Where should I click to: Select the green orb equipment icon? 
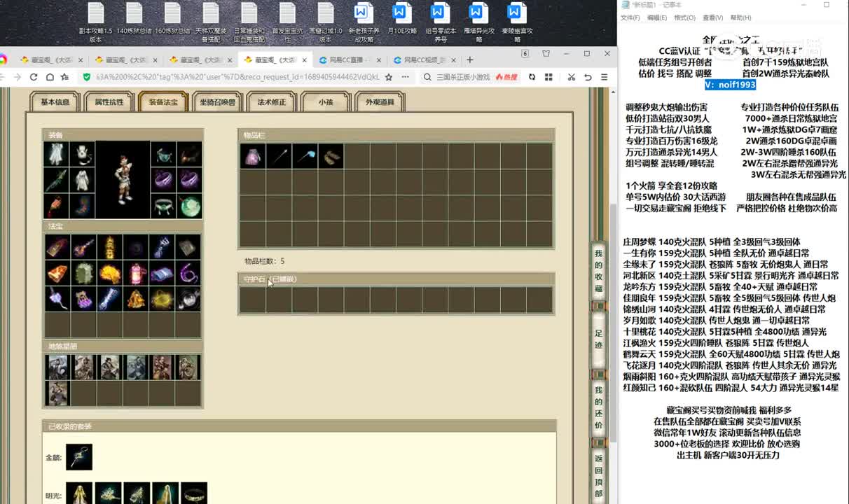click(189, 206)
